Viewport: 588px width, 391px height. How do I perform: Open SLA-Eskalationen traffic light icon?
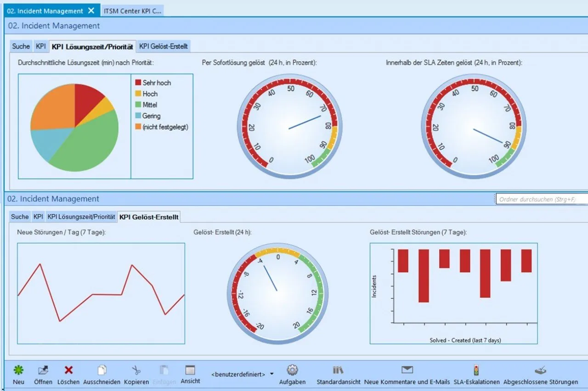tap(476, 370)
